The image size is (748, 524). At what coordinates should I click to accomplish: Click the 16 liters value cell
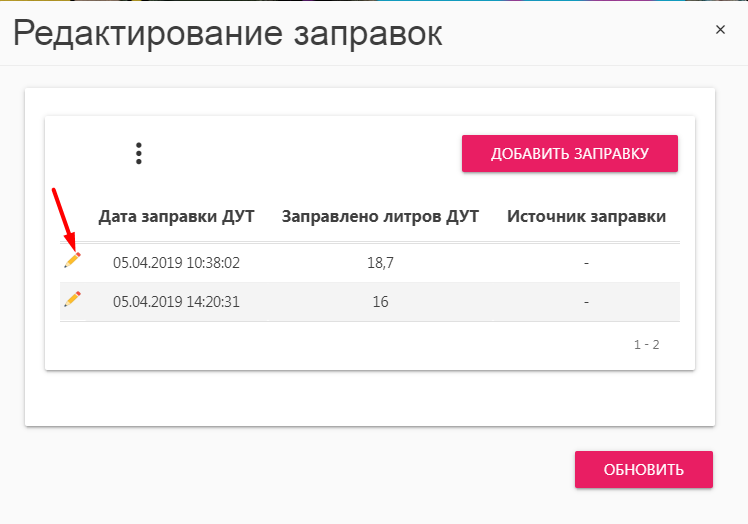pos(380,302)
